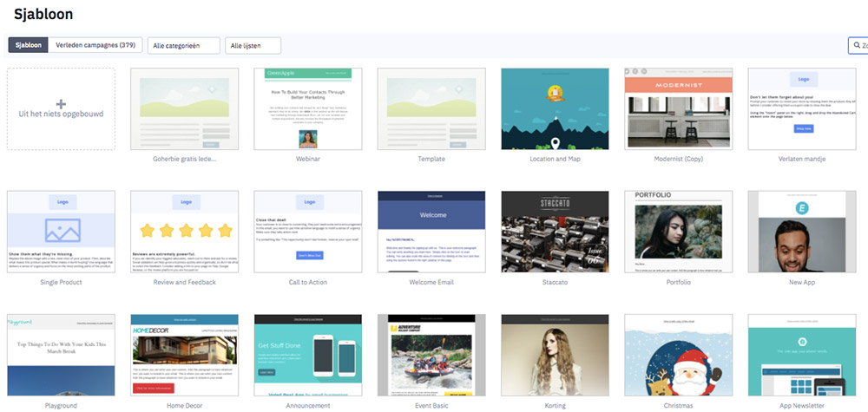
Task: Click the App Newsletter label
Action: (802, 405)
